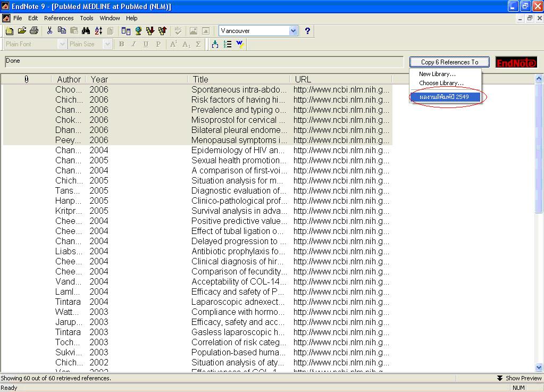
Task: Apply Superscript formatting icon
Action: (173, 44)
